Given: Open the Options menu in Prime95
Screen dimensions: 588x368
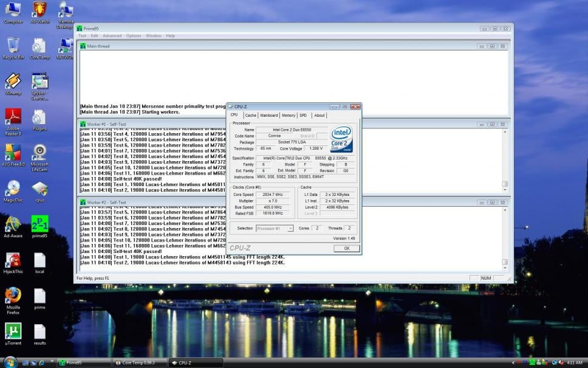Looking at the screenshot, I should coord(134,36).
